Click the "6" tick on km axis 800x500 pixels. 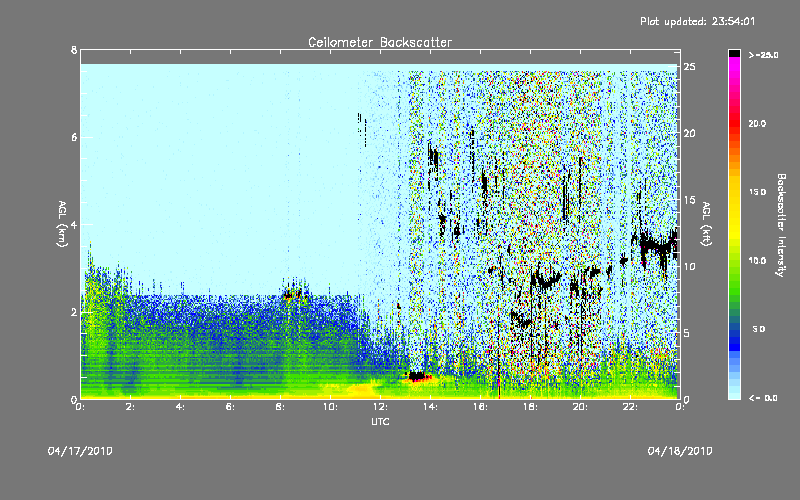[x=74, y=137]
